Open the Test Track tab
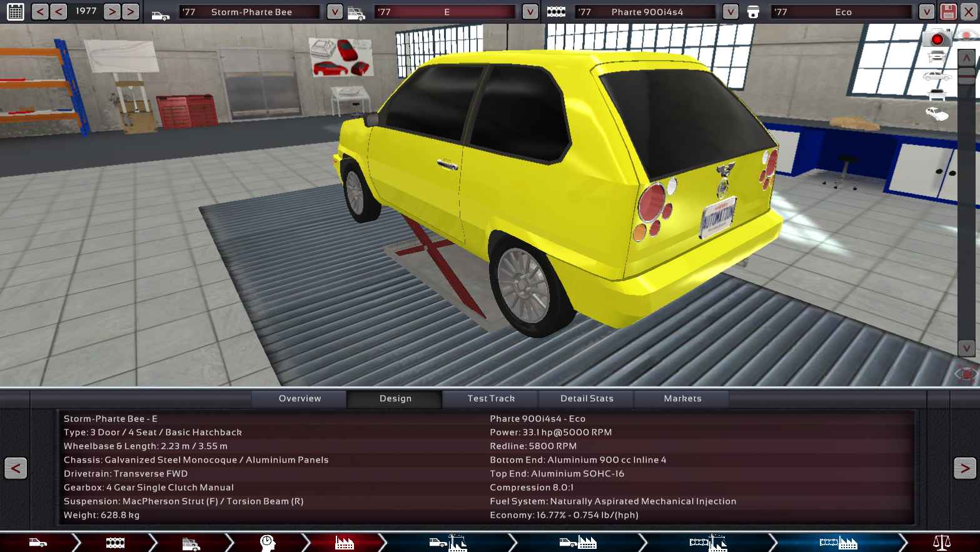The height and width of the screenshot is (552, 980). [x=491, y=399]
